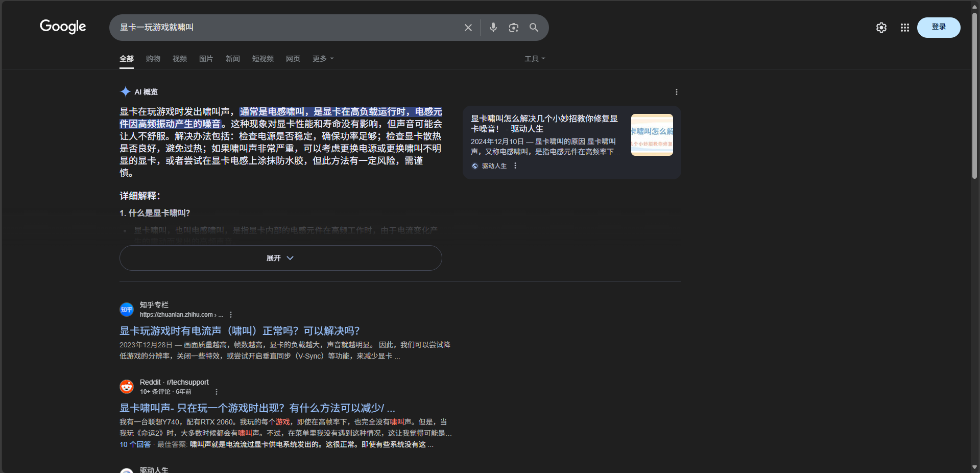The width and height of the screenshot is (980, 473).
Task: Click the 驱动人生 source icon in AI overview
Action: tap(475, 165)
